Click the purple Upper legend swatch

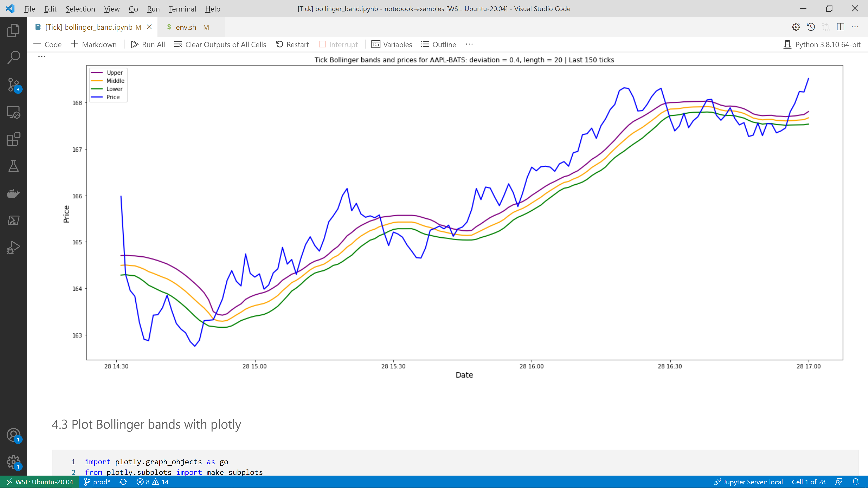tap(97, 72)
